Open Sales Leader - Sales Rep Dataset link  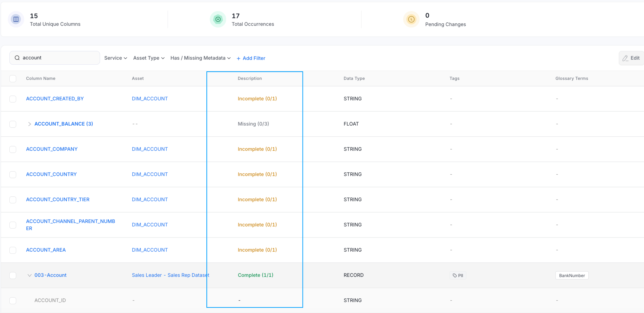tap(171, 275)
